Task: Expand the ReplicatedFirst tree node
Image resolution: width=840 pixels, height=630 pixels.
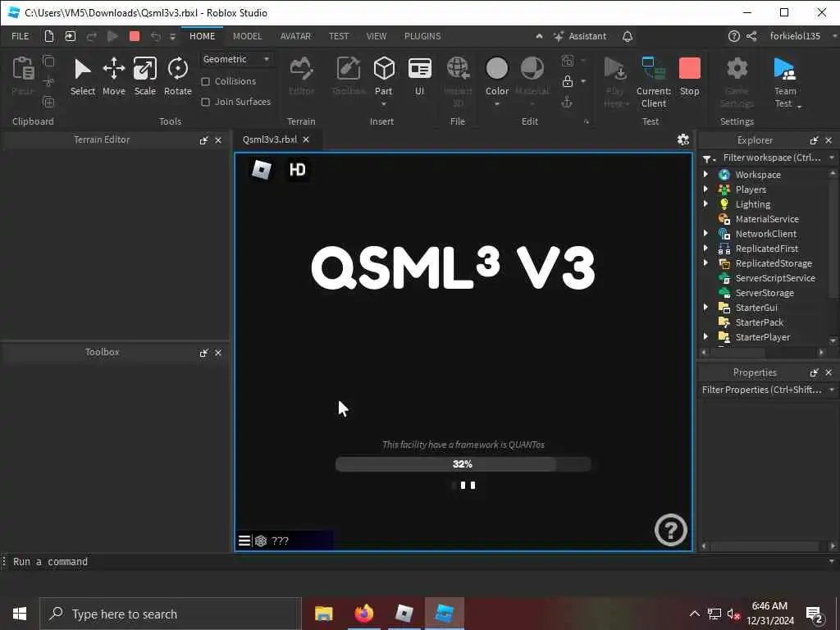Action: (705, 248)
